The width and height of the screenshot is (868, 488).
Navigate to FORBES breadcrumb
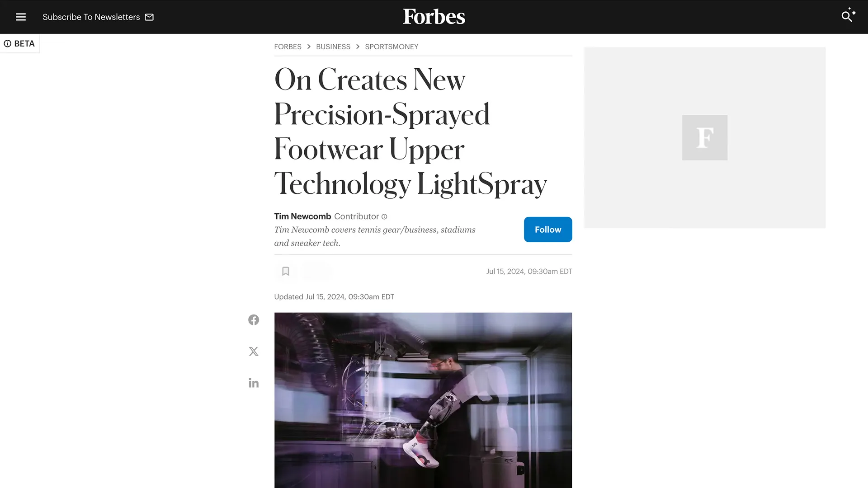[x=288, y=47]
